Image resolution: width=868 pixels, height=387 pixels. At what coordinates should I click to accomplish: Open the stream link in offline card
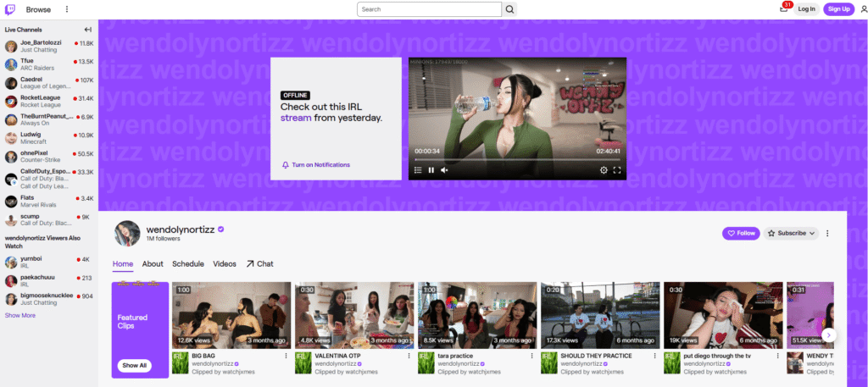tap(296, 119)
